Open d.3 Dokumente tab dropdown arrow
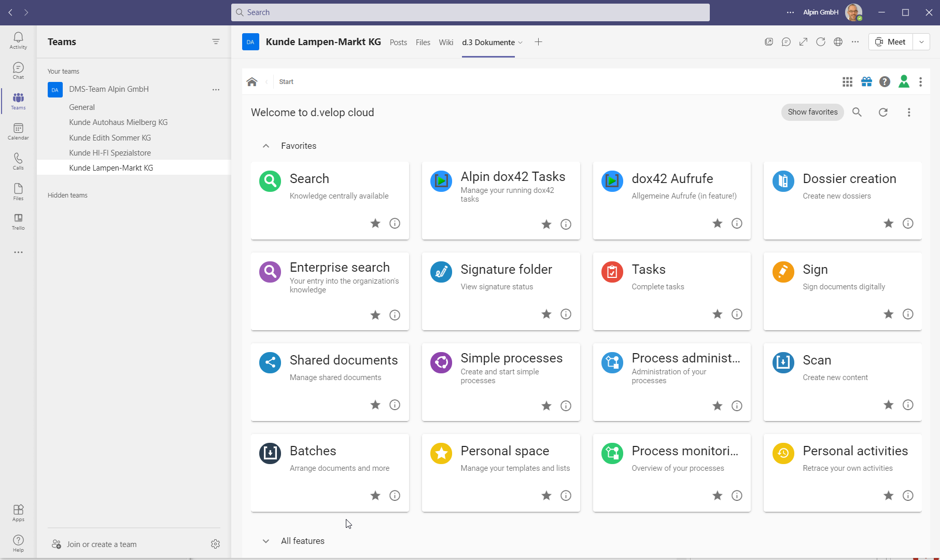 (x=521, y=43)
